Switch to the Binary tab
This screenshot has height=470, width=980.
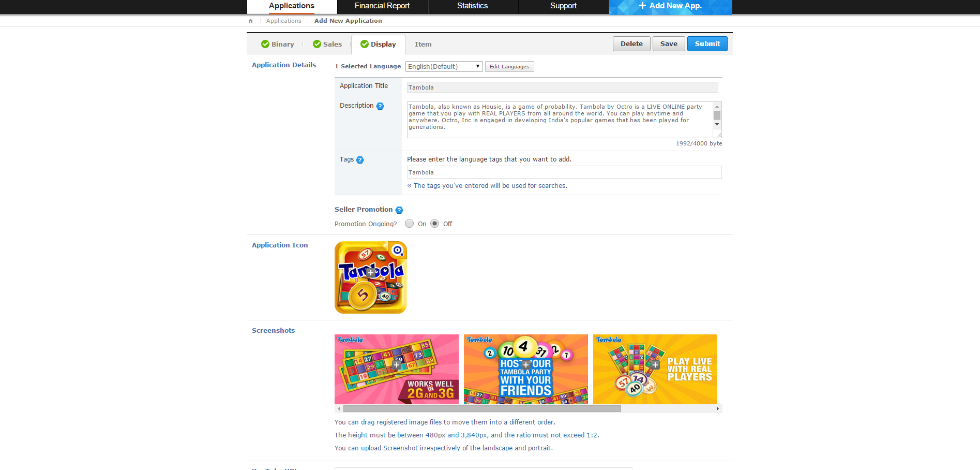tap(278, 45)
